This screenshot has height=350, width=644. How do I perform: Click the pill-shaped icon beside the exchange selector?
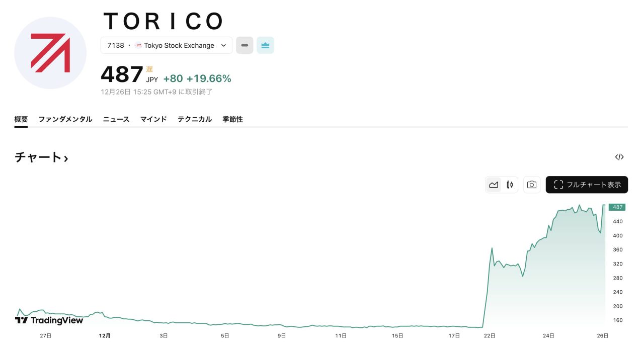[x=245, y=45]
